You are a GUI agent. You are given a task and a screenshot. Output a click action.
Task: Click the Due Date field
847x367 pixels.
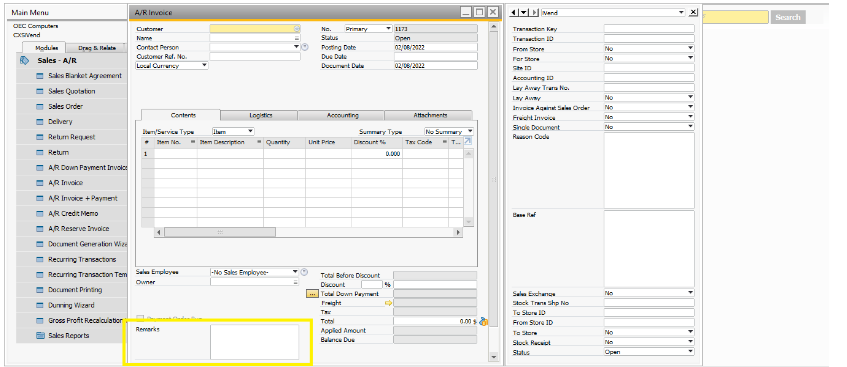point(435,56)
